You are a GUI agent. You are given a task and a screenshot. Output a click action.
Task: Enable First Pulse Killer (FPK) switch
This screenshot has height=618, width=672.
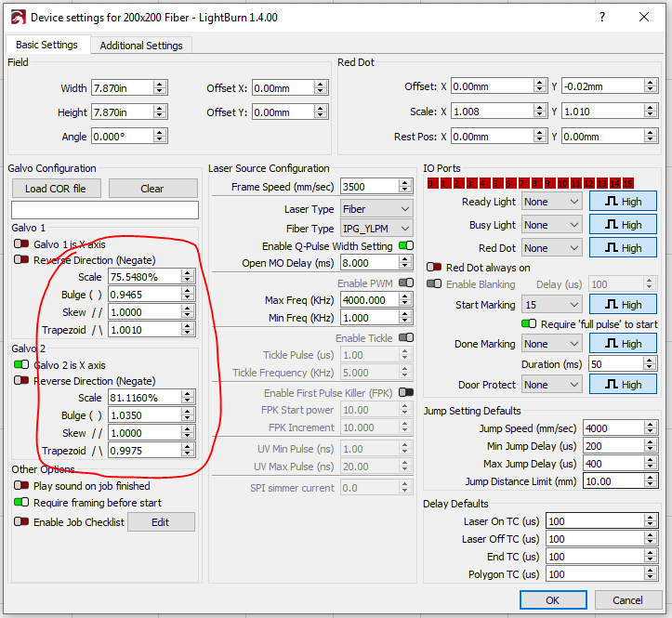(406, 392)
